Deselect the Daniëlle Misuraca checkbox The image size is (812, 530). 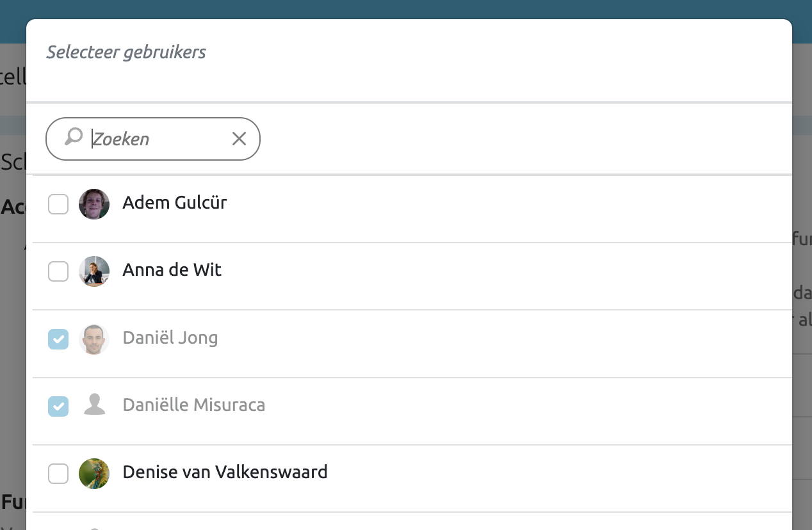pos(58,406)
